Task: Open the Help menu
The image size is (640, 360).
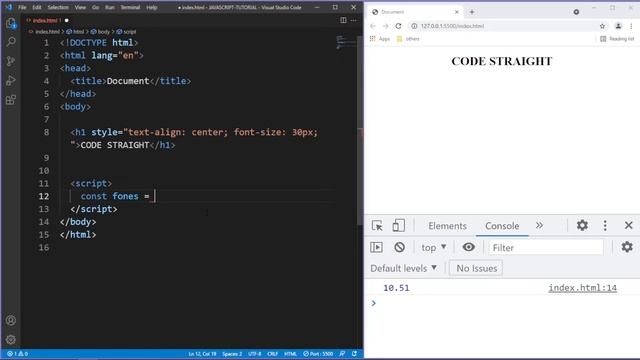Action: click(x=152, y=7)
